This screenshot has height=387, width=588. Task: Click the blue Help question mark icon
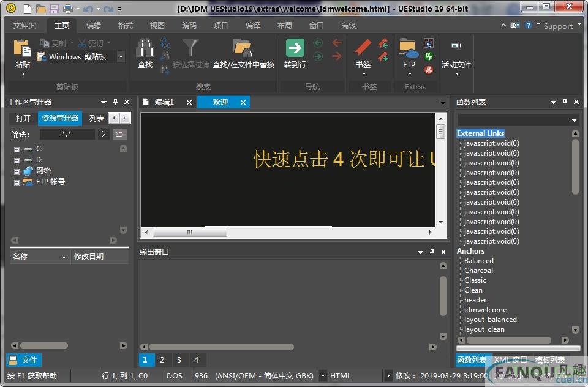pyautogui.click(x=529, y=25)
